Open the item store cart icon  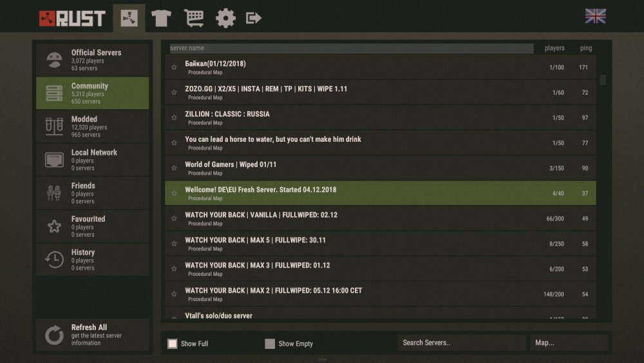click(193, 18)
